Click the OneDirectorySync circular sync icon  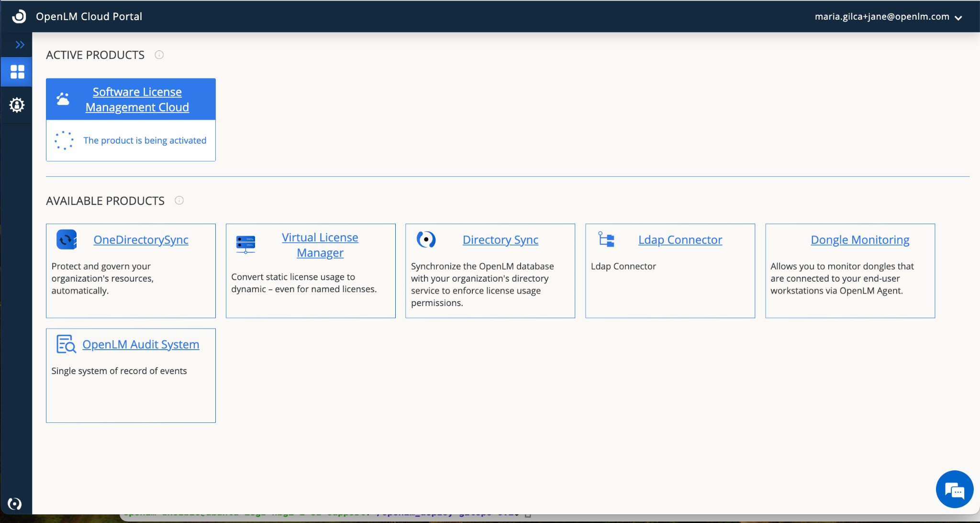pos(67,239)
